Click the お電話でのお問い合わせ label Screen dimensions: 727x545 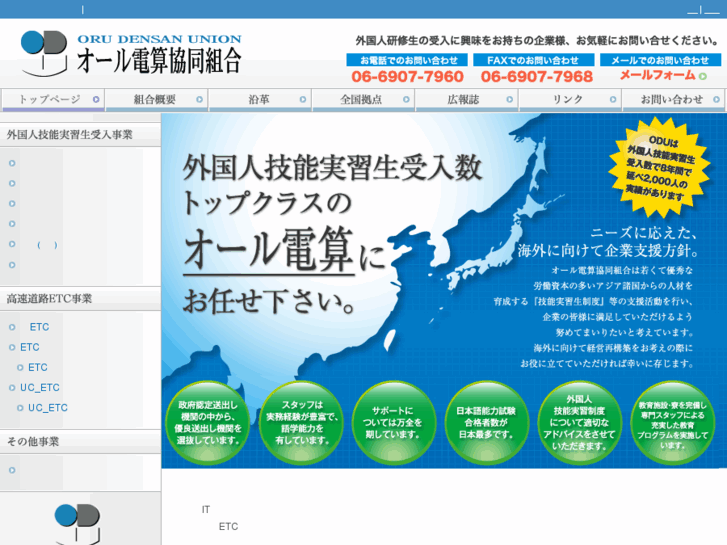[408, 60]
